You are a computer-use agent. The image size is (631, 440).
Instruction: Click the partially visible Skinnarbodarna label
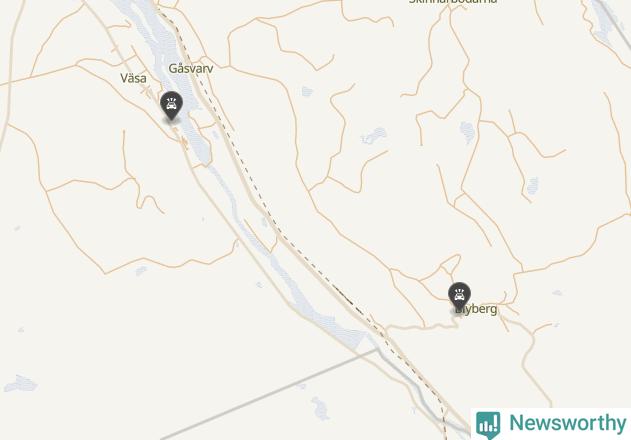click(x=453, y=2)
